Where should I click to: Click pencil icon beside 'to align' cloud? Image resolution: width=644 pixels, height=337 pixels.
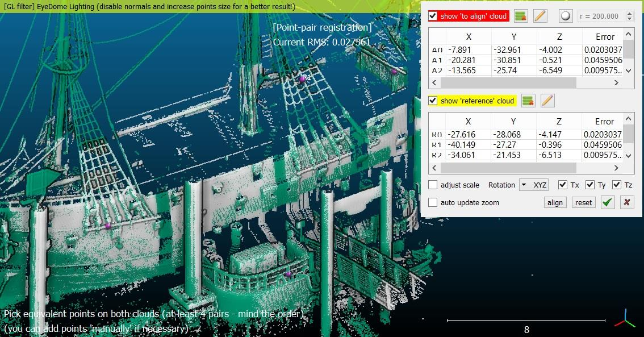(540, 16)
